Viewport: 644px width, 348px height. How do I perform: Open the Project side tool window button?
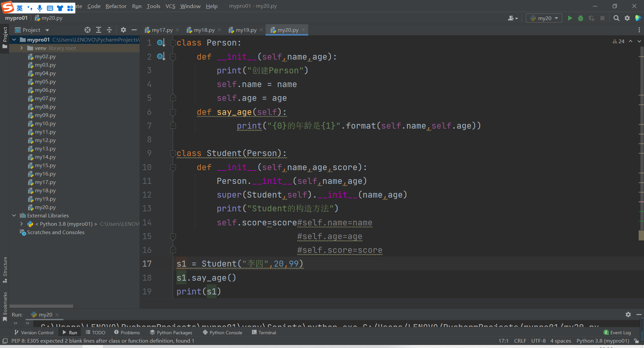pos(5,37)
